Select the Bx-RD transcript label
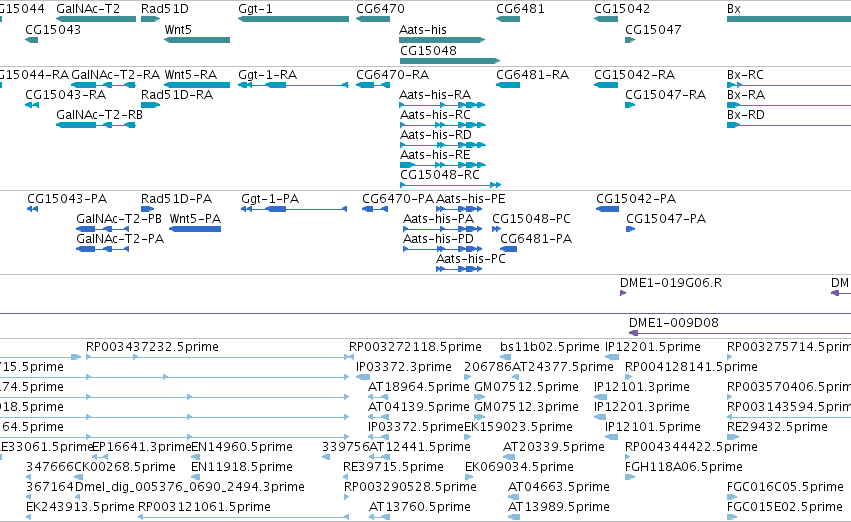This screenshot has width=851, height=522. point(746,114)
